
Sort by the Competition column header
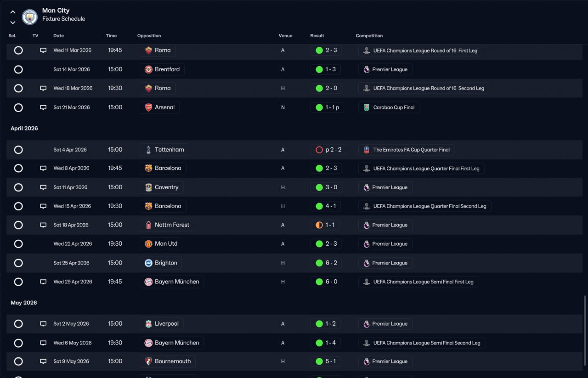(x=369, y=36)
